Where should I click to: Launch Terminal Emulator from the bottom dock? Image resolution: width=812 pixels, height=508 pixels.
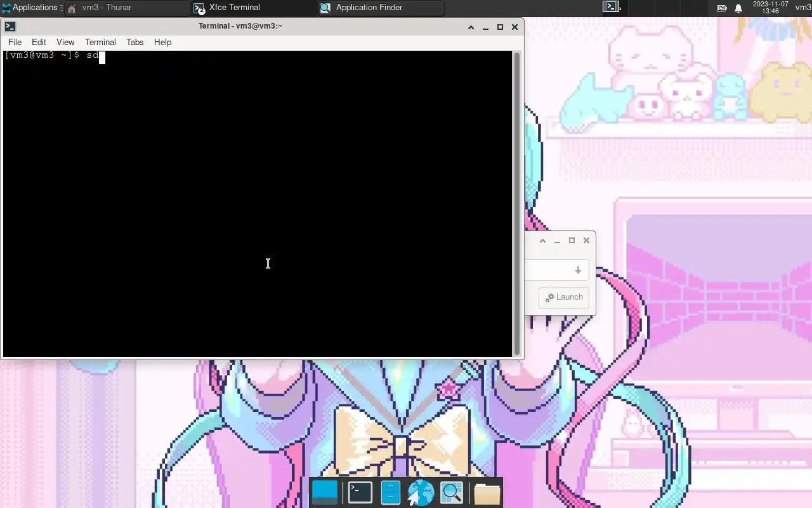coord(360,493)
